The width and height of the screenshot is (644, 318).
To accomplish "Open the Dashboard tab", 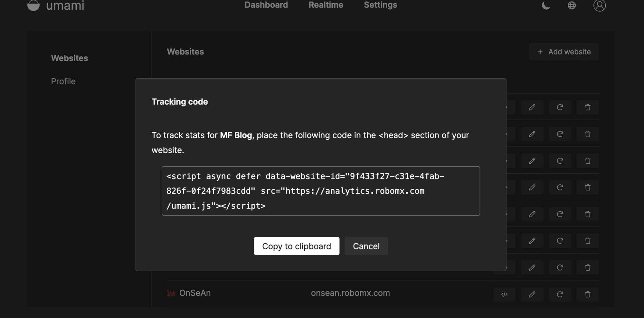I will click(266, 5).
